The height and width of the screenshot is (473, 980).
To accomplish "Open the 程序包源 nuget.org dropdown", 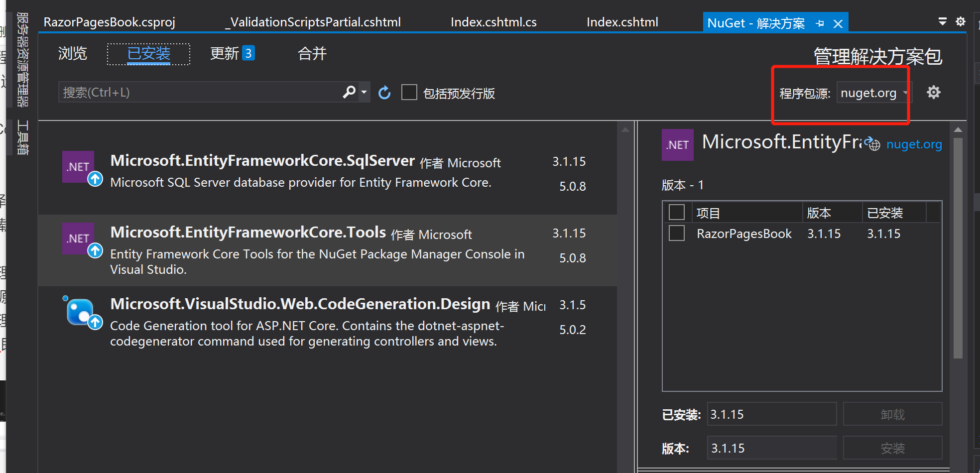I will click(872, 92).
